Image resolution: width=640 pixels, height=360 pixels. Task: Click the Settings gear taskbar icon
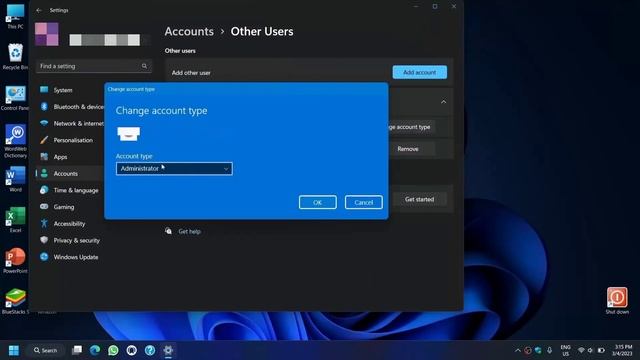point(168,350)
